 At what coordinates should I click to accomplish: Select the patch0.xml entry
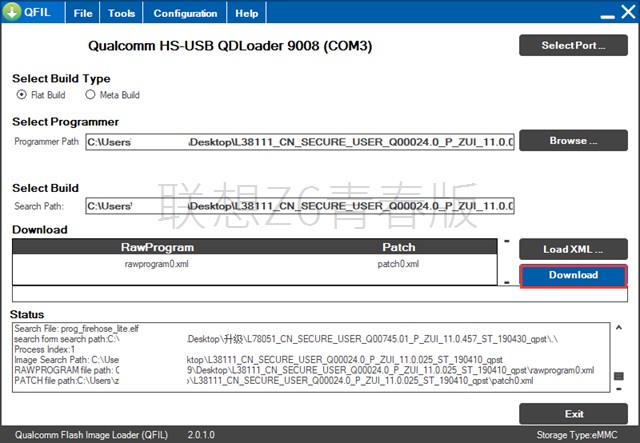coord(398,264)
